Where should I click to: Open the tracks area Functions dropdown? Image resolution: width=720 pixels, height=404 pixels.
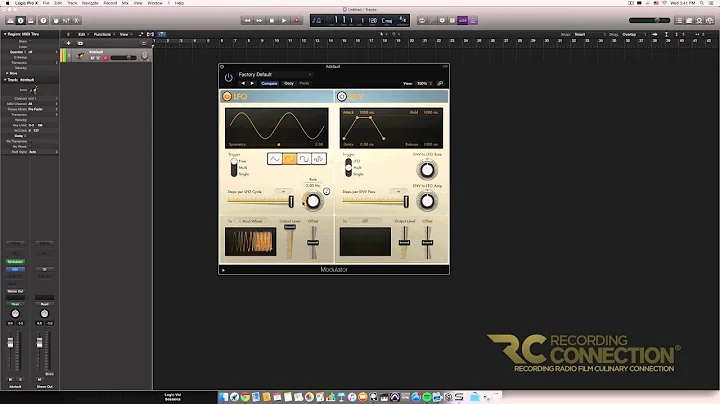coord(104,34)
